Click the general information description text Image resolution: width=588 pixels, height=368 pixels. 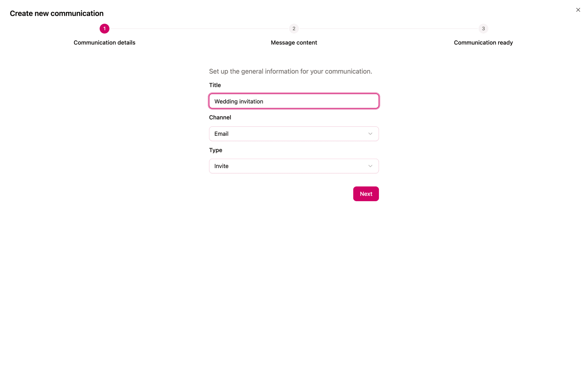coord(290,71)
